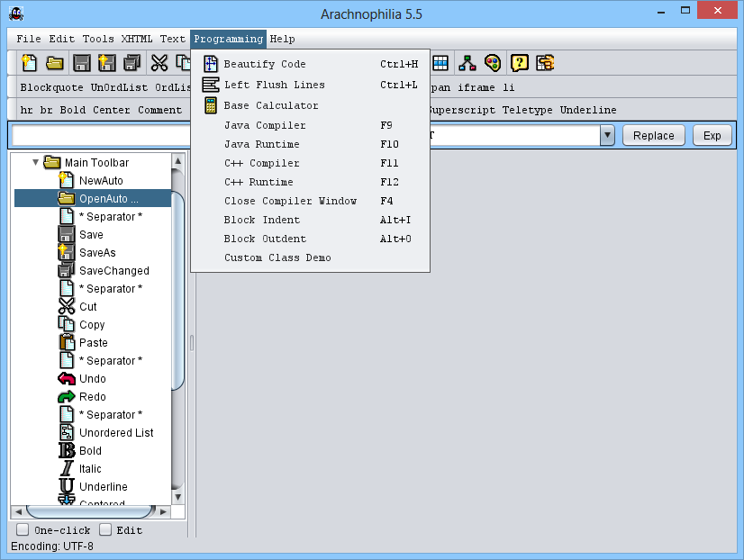Click the tree vertical scrollbar down arrow

coord(178,497)
